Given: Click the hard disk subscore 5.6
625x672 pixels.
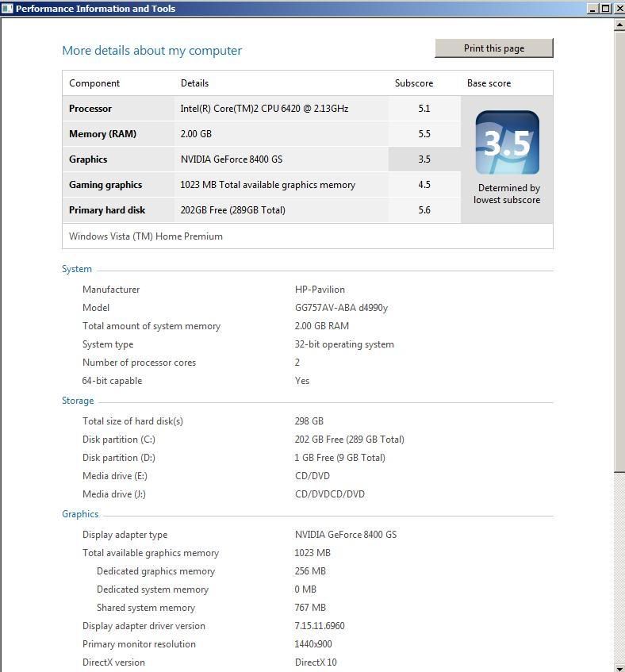Looking at the screenshot, I should pyautogui.click(x=424, y=210).
